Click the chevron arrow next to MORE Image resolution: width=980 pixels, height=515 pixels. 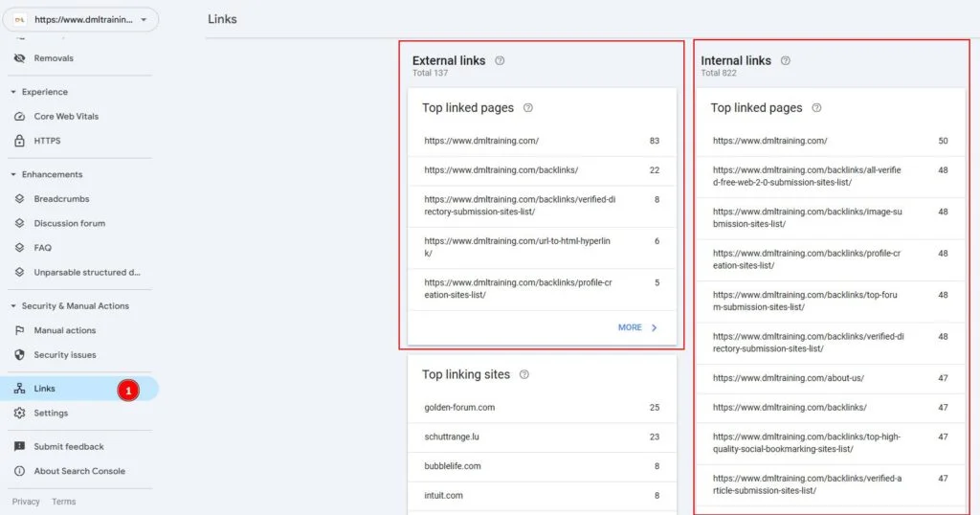pyautogui.click(x=655, y=327)
